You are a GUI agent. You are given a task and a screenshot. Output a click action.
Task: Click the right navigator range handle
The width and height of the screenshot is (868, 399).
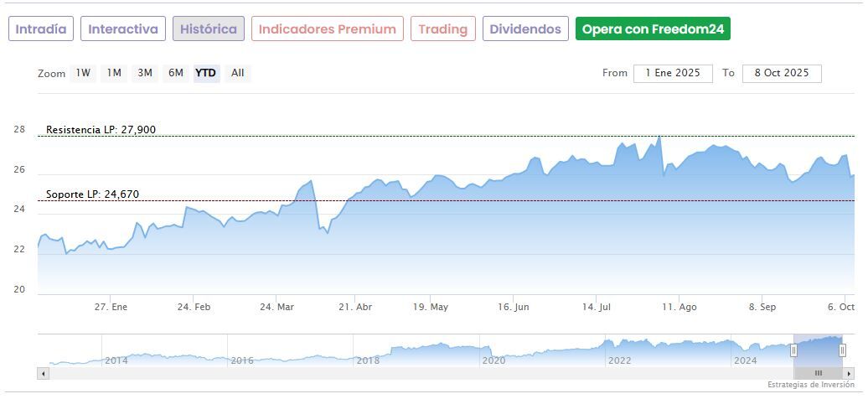(842, 350)
